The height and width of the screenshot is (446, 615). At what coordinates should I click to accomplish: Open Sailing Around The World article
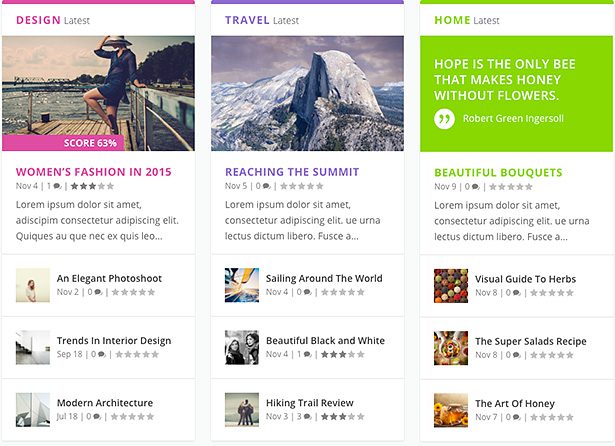[x=323, y=278]
